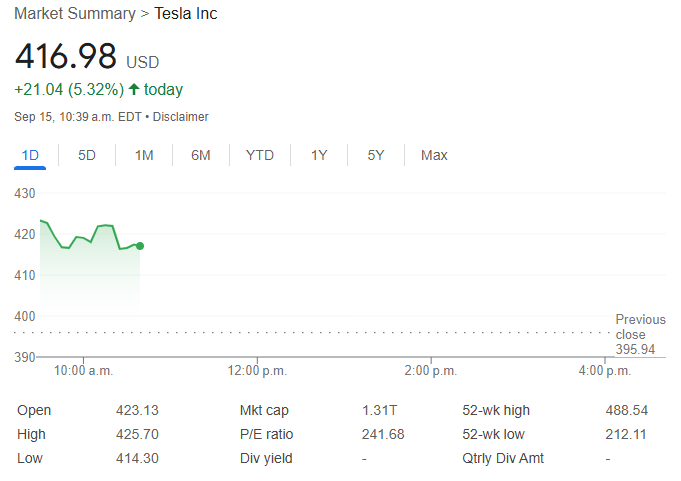The image size is (681, 481).
Task: Click the green current price dot
Action: 140,246
